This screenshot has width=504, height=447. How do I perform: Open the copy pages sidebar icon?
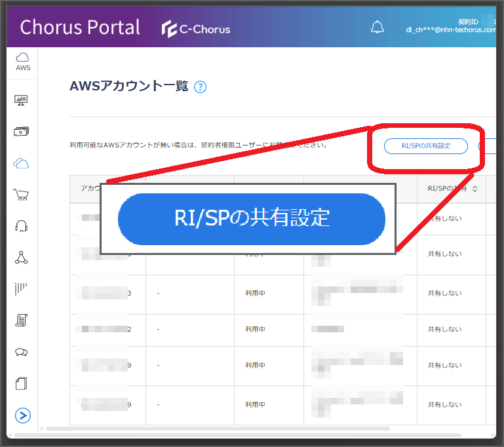point(21,383)
